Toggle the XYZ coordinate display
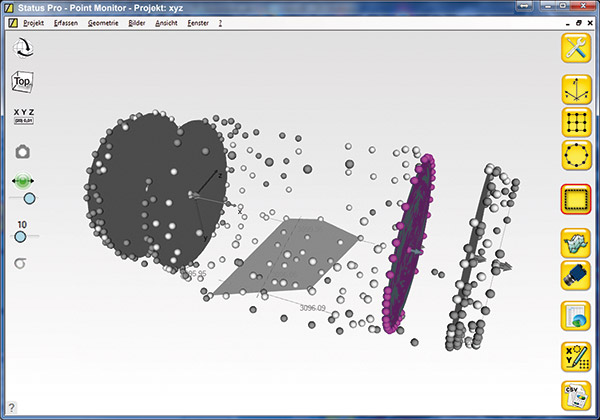 click(x=22, y=116)
